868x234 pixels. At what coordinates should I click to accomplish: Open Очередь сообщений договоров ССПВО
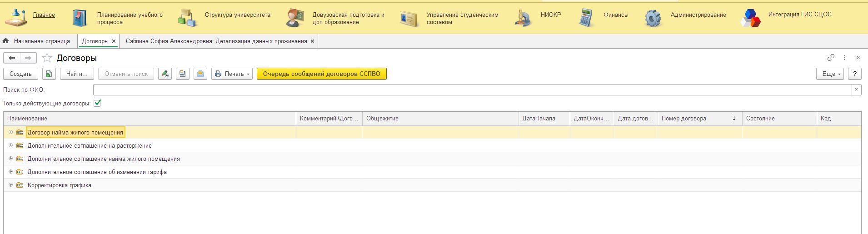pos(321,74)
